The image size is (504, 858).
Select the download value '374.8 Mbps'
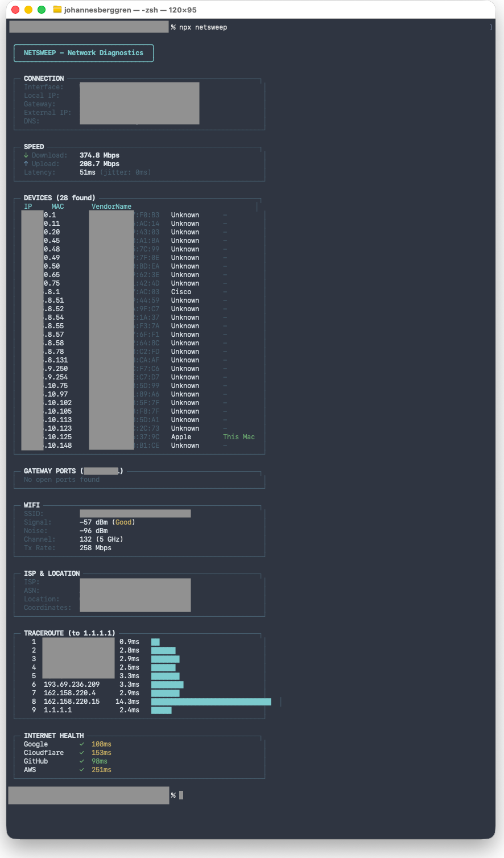tap(100, 155)
